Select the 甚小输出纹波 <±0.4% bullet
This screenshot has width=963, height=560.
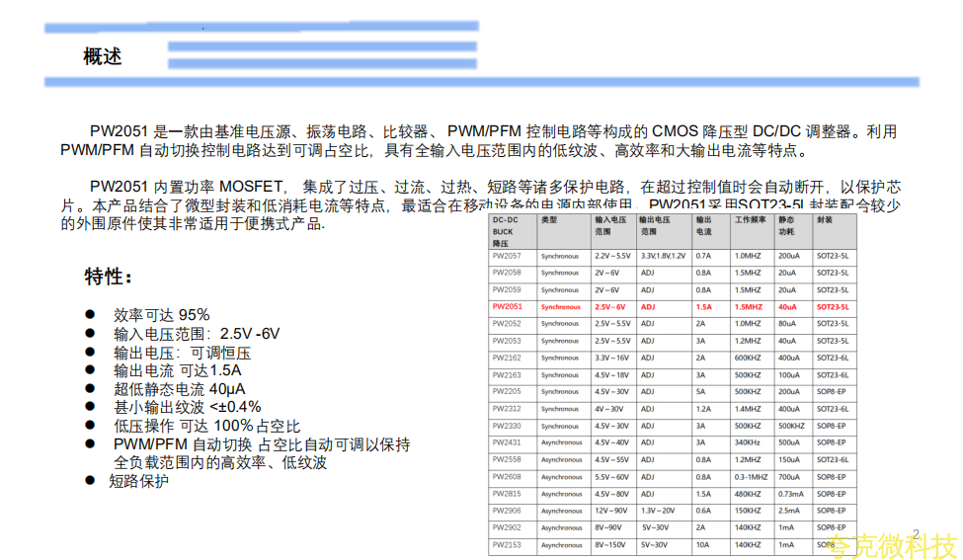(x=187, y=407)
